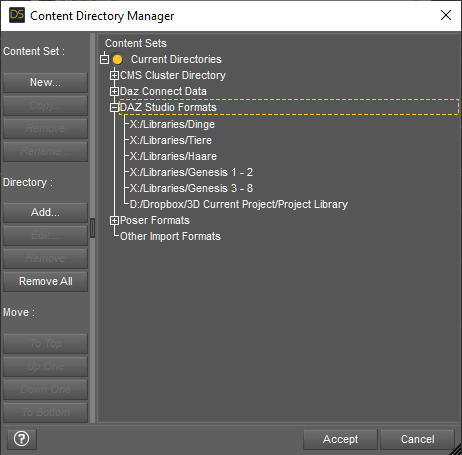Screen dimensions: 462x455
Task: Select the X:/Libraries/Dinge directory entry
Action: click(172, 124)
